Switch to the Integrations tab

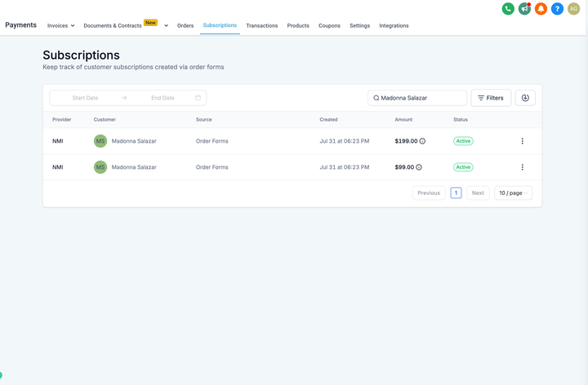(x=394, y=26)
